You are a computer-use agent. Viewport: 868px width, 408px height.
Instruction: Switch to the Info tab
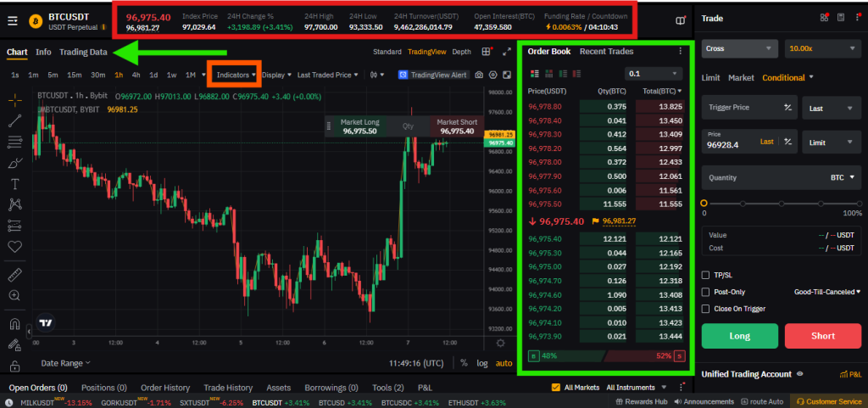[43, 52]
